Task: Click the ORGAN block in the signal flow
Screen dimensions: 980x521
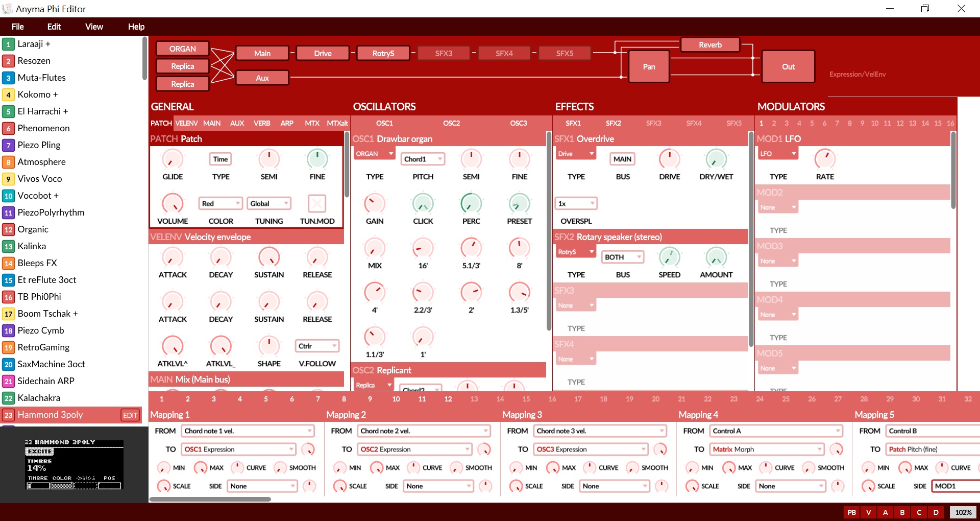Action: [x=183, y=49]
